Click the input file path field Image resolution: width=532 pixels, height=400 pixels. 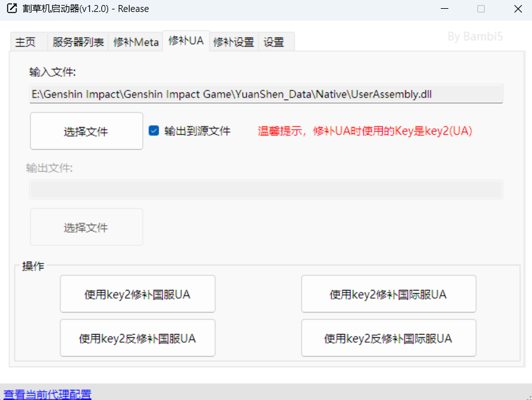click(x=266, y=94)
